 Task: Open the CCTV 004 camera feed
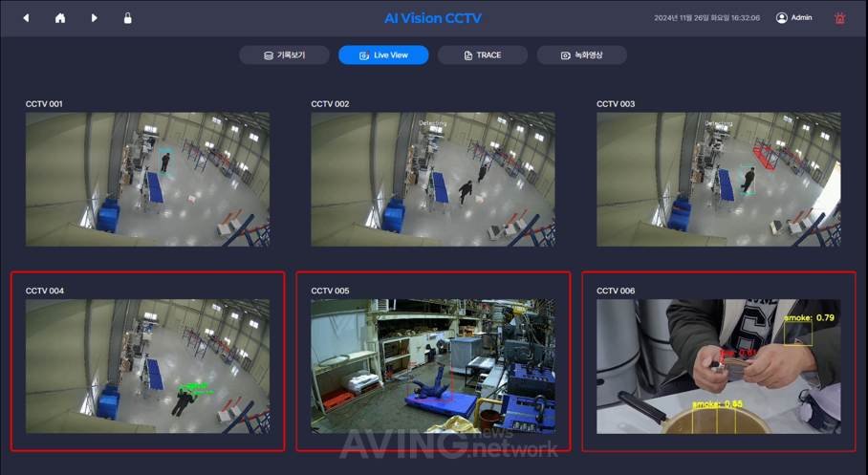[x=148, y=366]
